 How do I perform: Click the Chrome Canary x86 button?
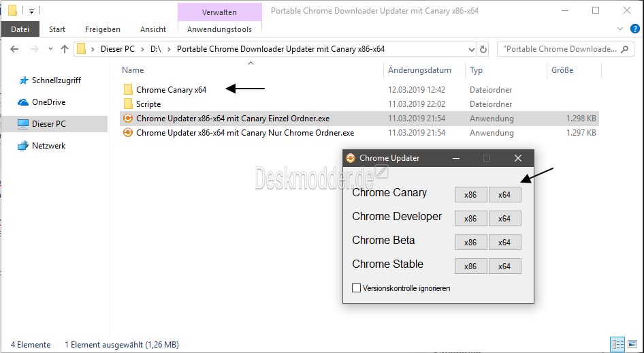470,195
